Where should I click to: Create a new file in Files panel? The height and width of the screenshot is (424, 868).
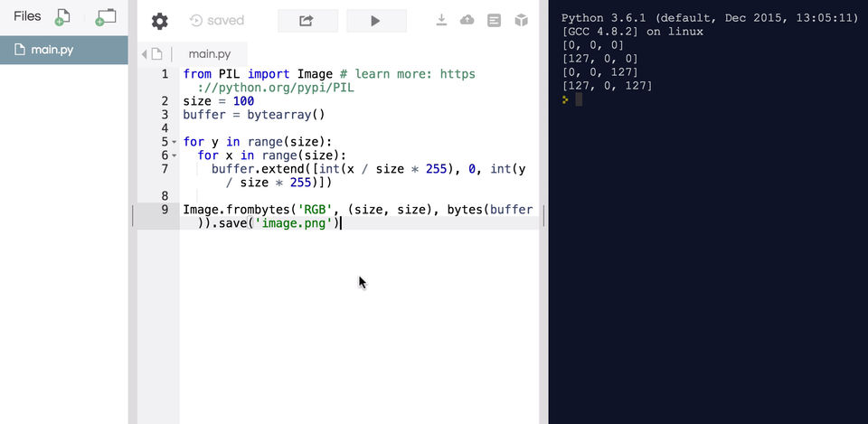click(62, 18)
